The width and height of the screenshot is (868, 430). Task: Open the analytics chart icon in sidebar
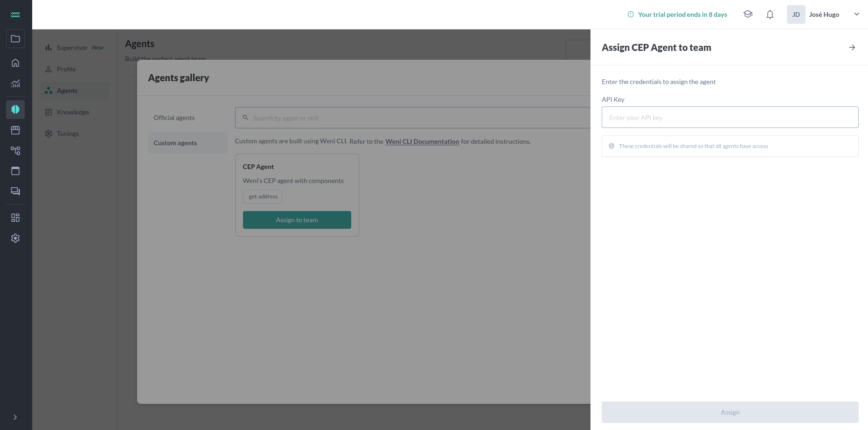pos(15,84)
